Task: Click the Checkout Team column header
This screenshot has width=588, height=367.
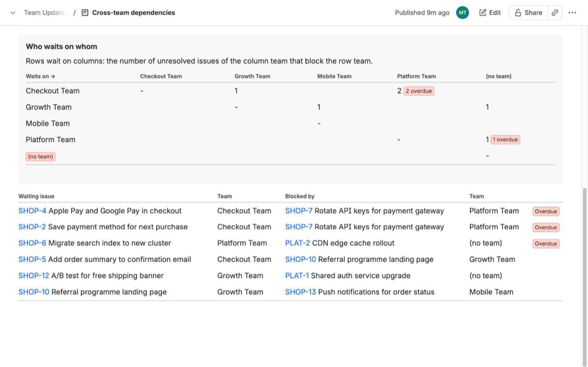Action: click(x=161, y=76)
